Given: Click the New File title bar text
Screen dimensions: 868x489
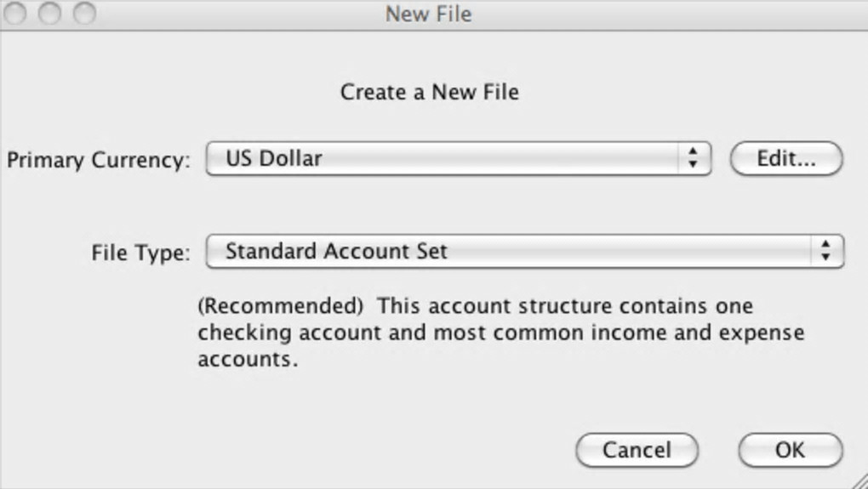Looking at the screenshot, I should point(428,14).
